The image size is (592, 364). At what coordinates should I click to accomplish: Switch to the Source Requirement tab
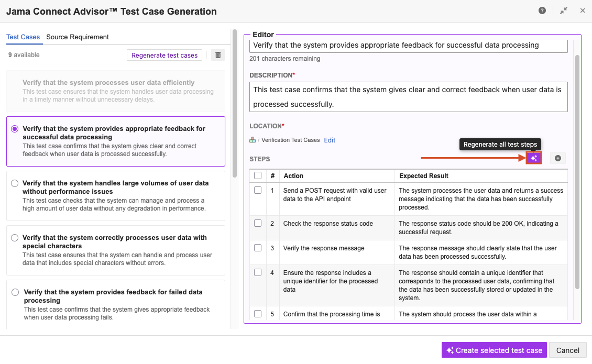click(78, 37)
